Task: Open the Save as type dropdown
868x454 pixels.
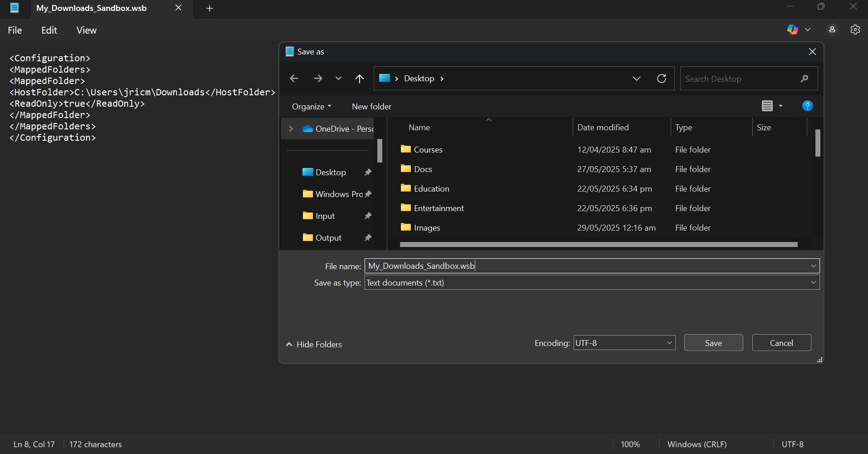Action: click(x=813, y=282)
